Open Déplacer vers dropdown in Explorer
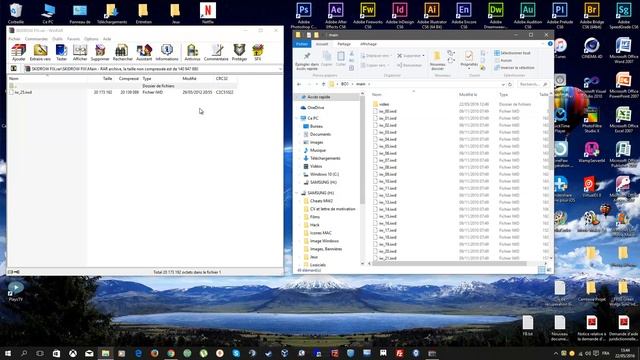640x360 pixels. click(x=376, y=56)
